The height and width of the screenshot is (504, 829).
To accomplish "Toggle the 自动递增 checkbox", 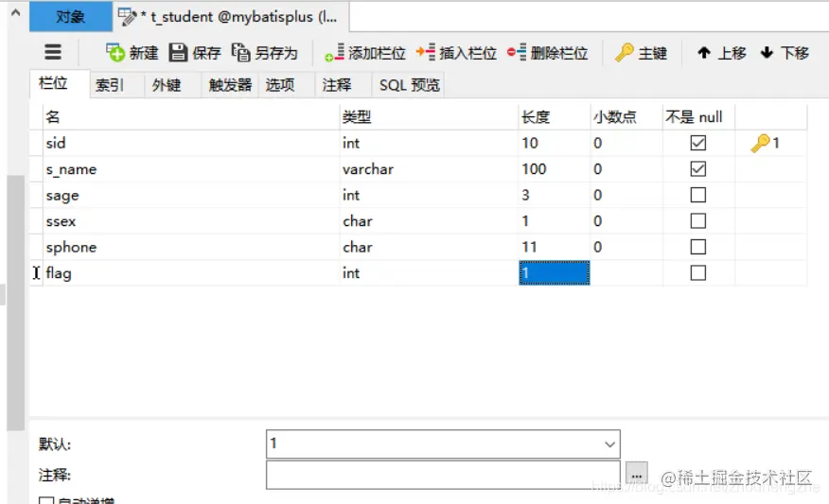I will [x=46, y=501].
